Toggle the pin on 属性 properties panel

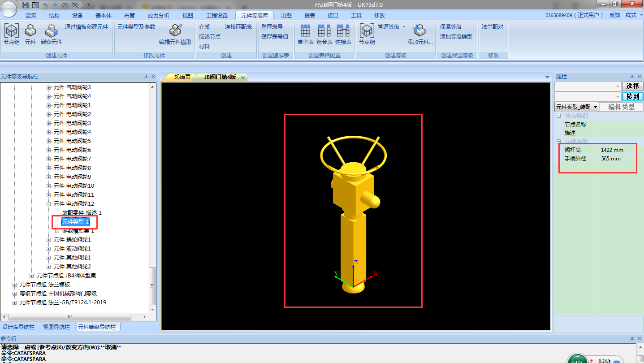tap(632, 77)
